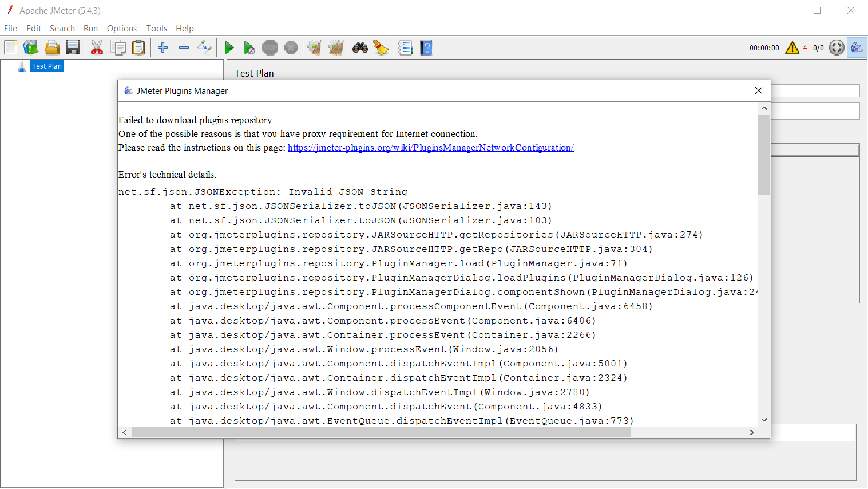Screen dimensions: 868x489
Task: Click the binoculars Search icon
Action: [x=360, y=48]
